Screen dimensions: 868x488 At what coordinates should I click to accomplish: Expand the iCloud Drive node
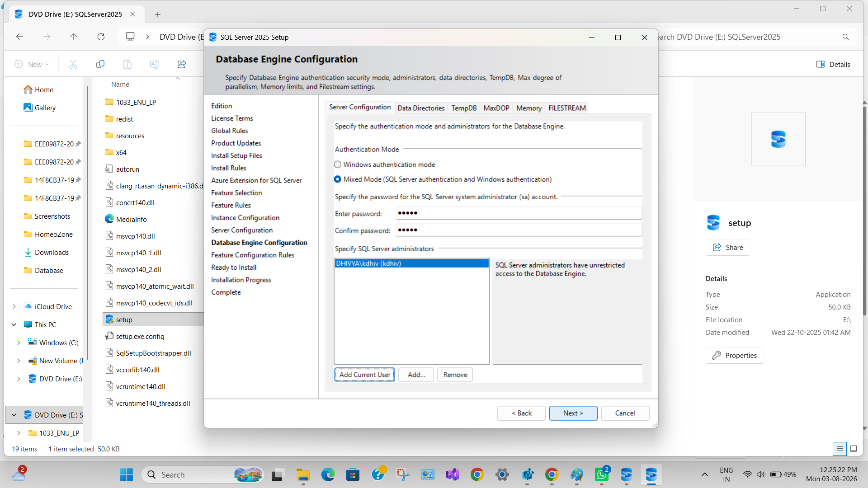tap(14, 307)
